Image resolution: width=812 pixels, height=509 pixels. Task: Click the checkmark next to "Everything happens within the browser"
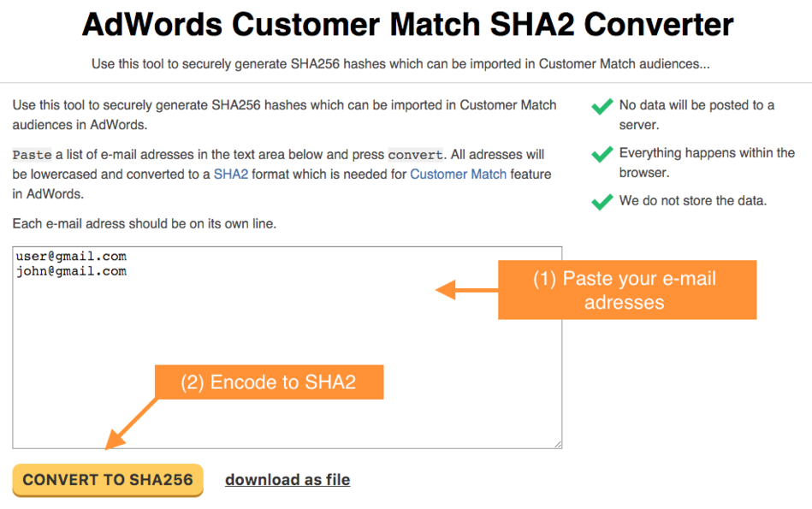pyautogui.click(x=602, y=155)
